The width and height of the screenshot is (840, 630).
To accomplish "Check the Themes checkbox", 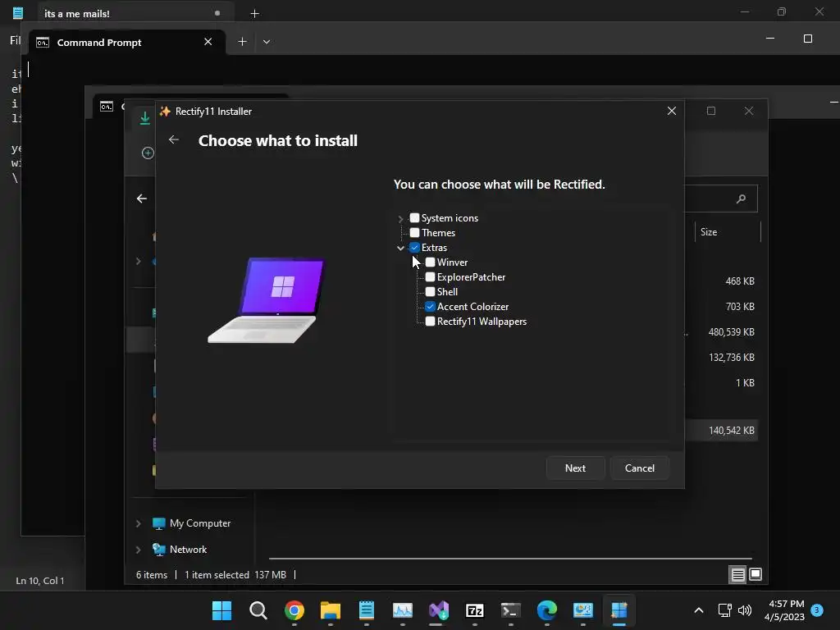I will (x=414, y=232).
